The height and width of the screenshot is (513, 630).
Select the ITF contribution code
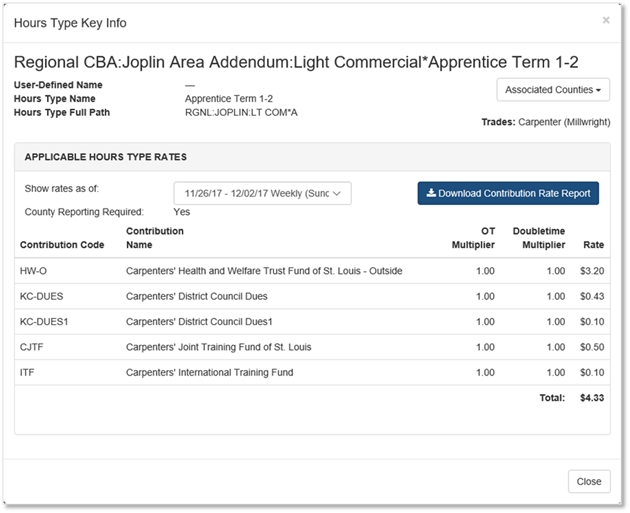[28, 373]
